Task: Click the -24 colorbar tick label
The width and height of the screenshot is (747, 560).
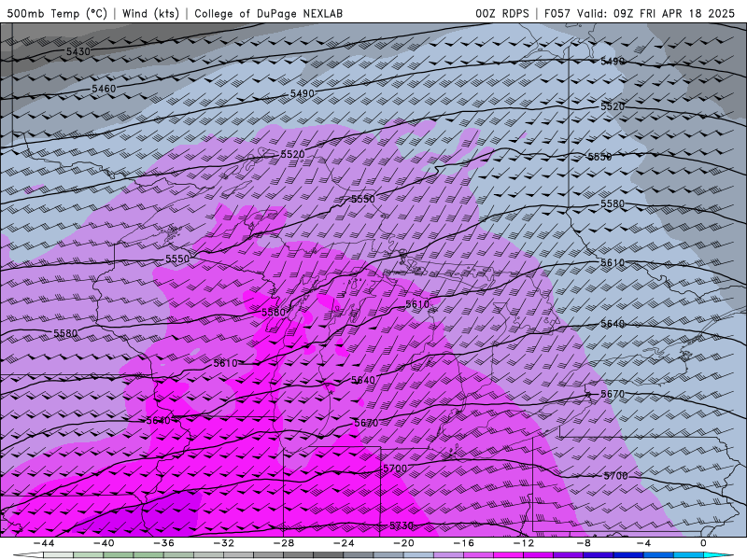Action: coord(344,543)
